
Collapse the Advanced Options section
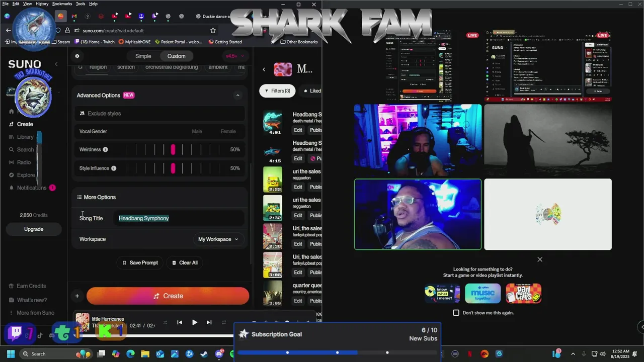pyautogui.click(x=237, y=95)
